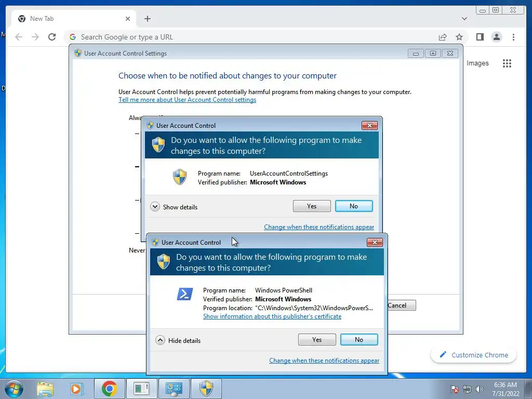This screenshot has width=532, height=399.
Task: Open 'Tell me more about User Account Control settings'
Action: click(x=187, y=100)
